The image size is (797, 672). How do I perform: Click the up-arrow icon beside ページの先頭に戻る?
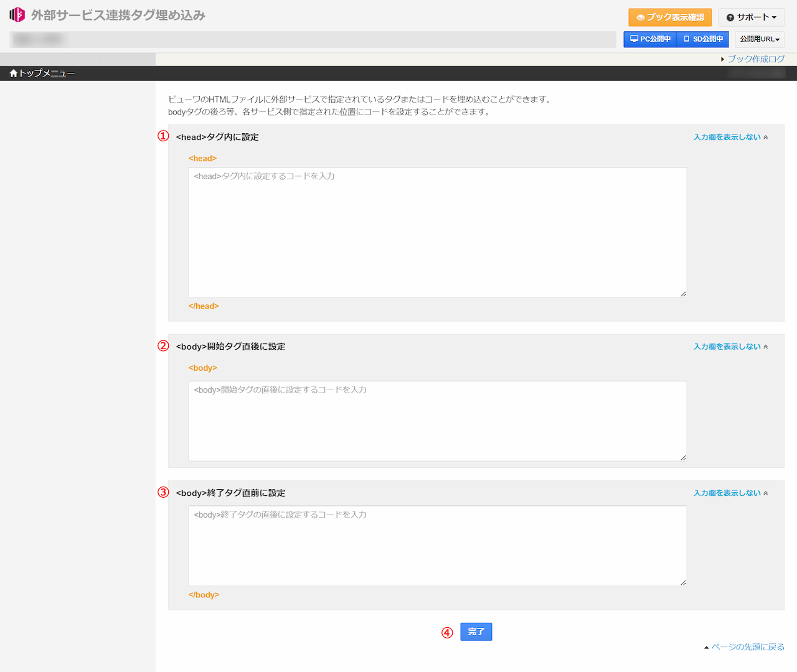pyautogui.click(x=706, y=646)
